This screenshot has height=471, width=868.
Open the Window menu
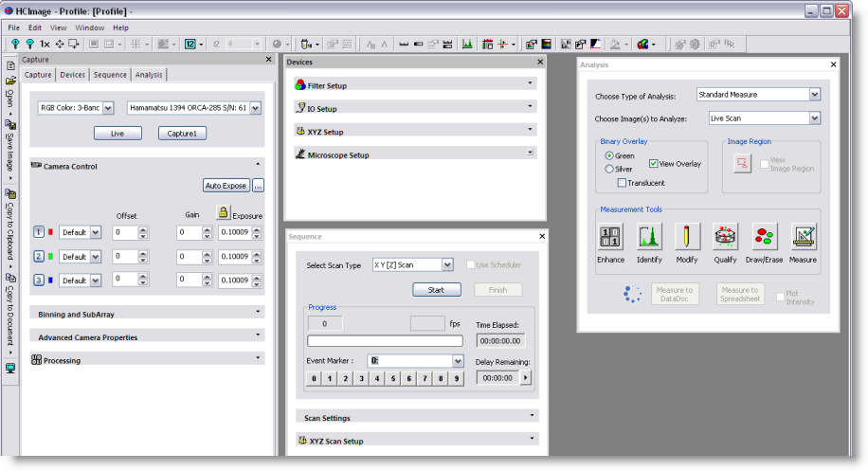[90, 27]
